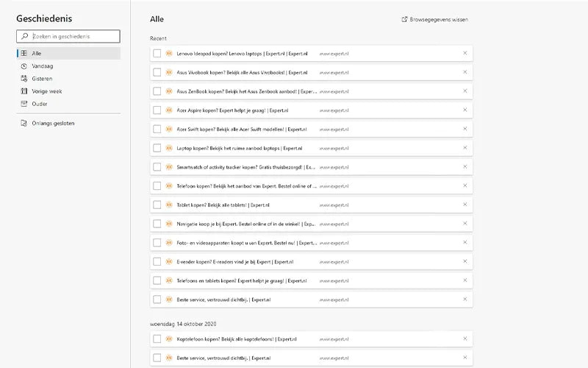
Task: Focus the Zoeken in geschiedenis search field
Action: (x=68, y=36)
